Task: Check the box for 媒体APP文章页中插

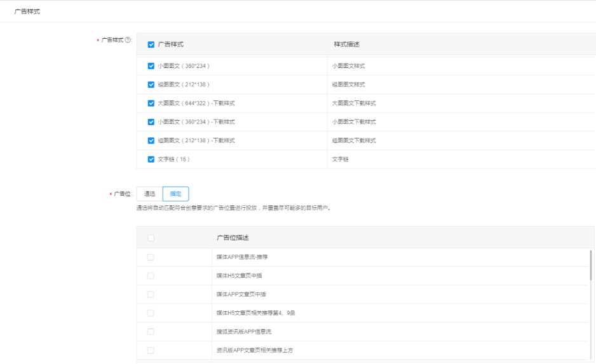Action: [151, 295]
